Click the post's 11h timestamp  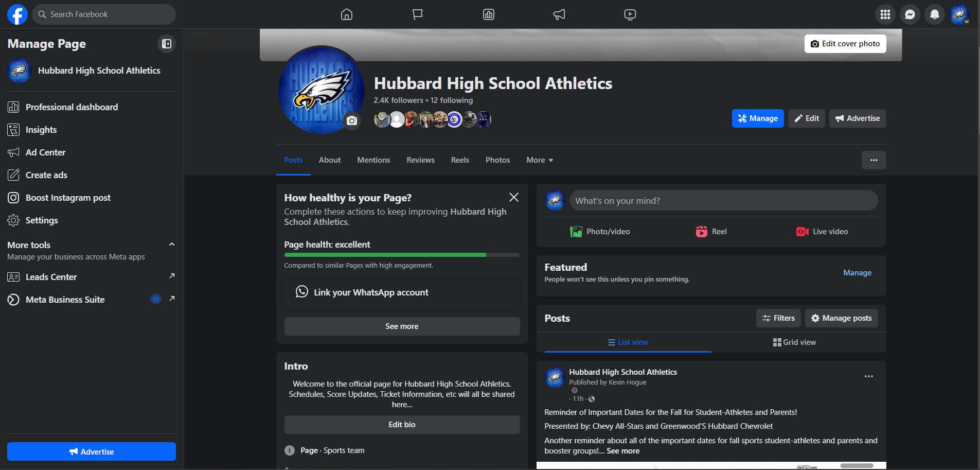578,399
